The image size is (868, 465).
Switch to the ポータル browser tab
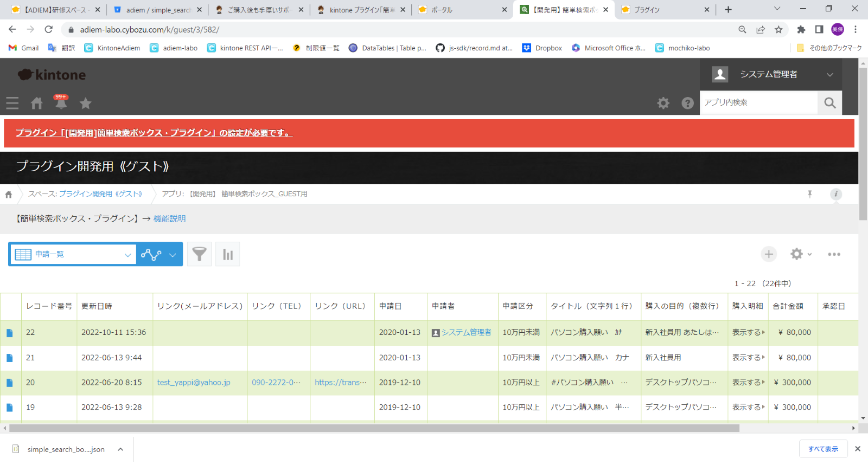(x=461, y=10)
